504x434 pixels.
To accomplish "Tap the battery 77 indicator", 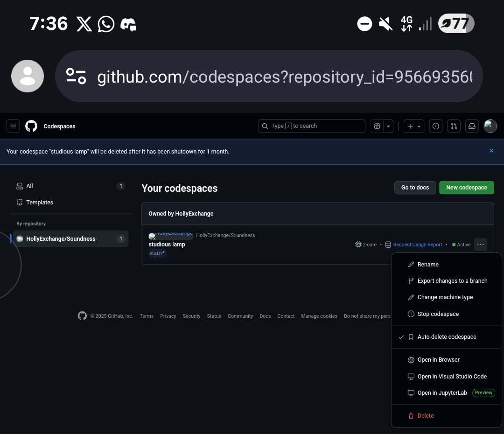I will click(456, 23).
